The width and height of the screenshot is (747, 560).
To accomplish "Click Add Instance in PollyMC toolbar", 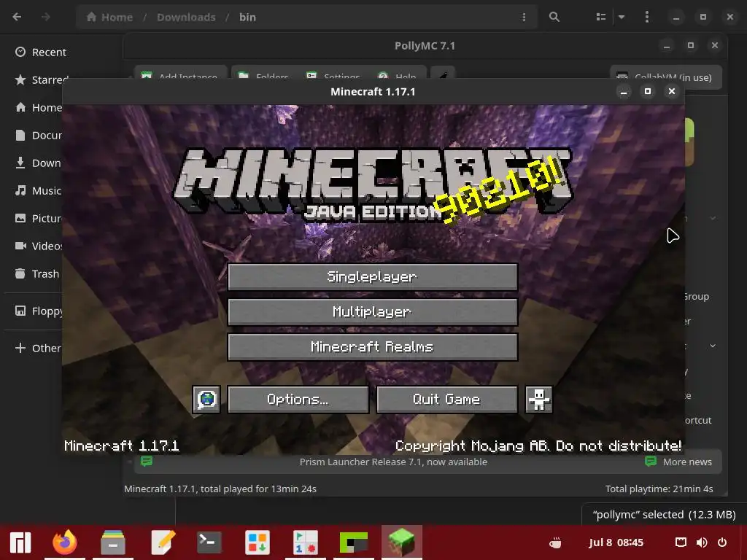I will pyautogui.click(x=180, y=75).
